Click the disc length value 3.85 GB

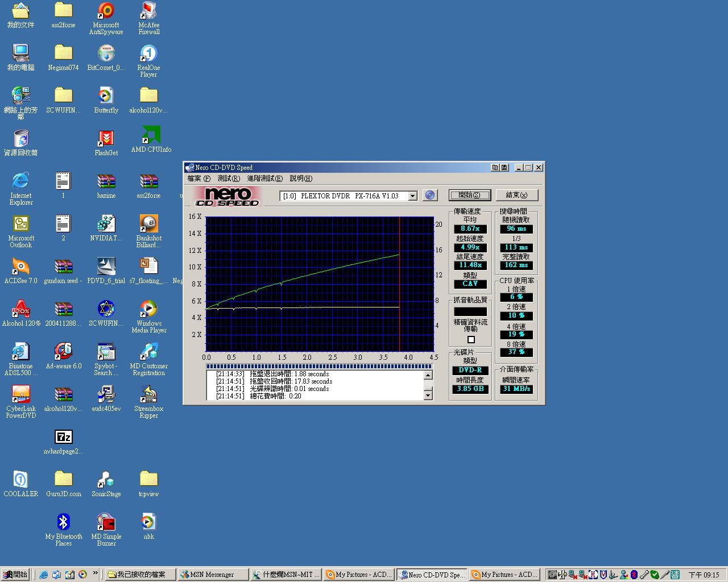pos(470,389)
